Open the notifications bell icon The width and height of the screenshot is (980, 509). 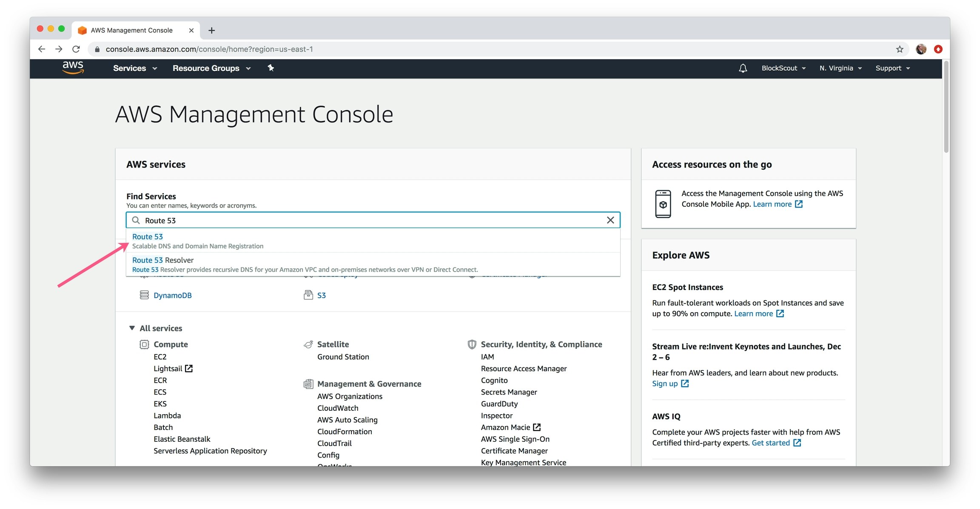click(x=743, y=68)
